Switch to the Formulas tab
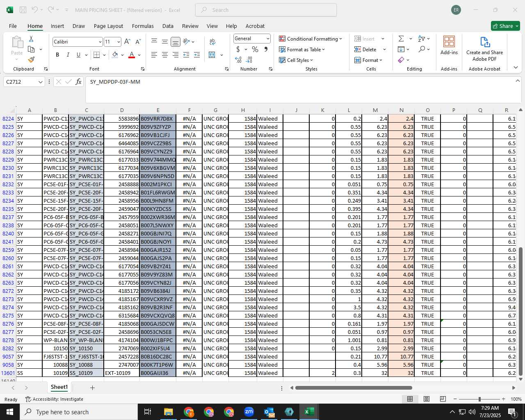The height and width of the screenshot is (420, 525). click(143, 26)
